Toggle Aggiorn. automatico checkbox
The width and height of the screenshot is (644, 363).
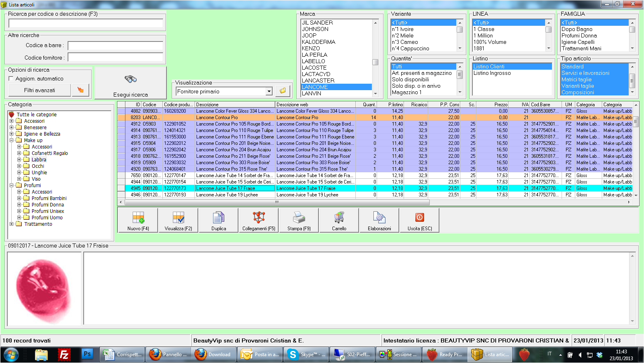[x=11, y=78]
